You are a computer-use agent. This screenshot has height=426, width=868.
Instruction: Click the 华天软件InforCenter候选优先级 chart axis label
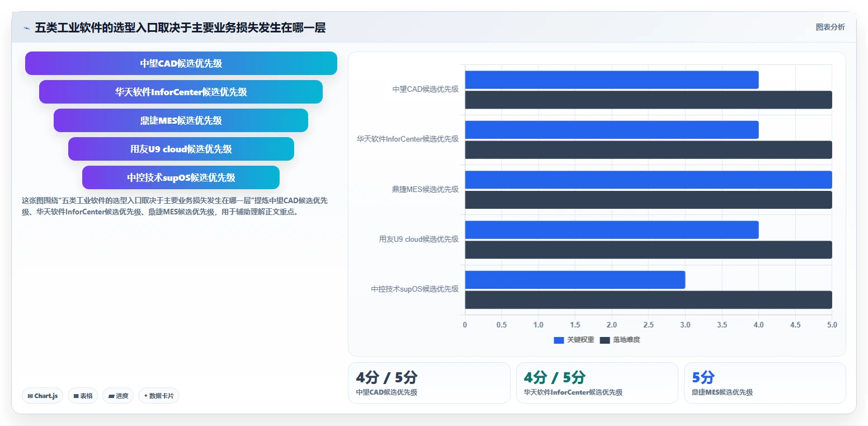408,139
